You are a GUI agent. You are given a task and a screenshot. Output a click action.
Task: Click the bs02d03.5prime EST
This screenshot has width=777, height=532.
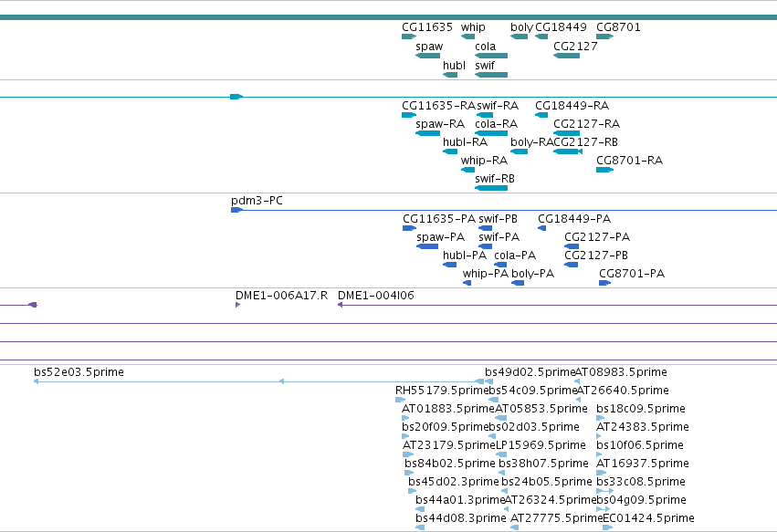(492, 436)
